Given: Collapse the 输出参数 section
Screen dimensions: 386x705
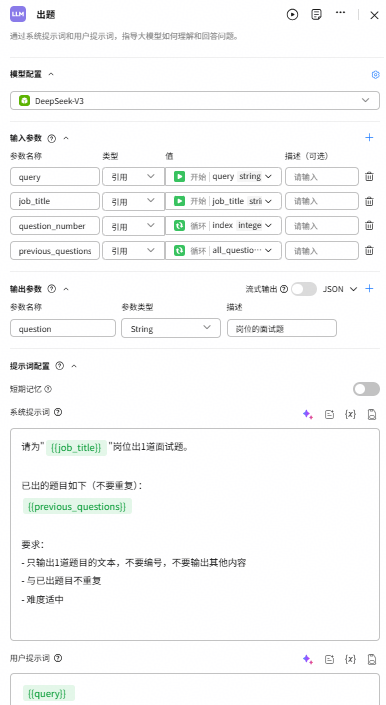Looking at the screenshot, I should coord(66,289).
